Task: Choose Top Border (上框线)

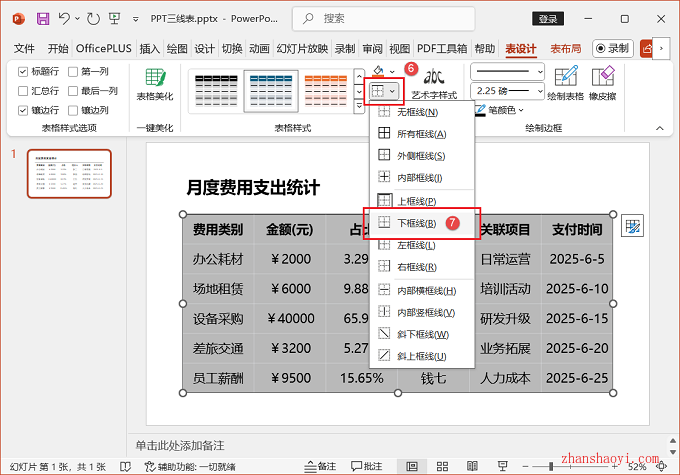Action: [x=422, y=201]
